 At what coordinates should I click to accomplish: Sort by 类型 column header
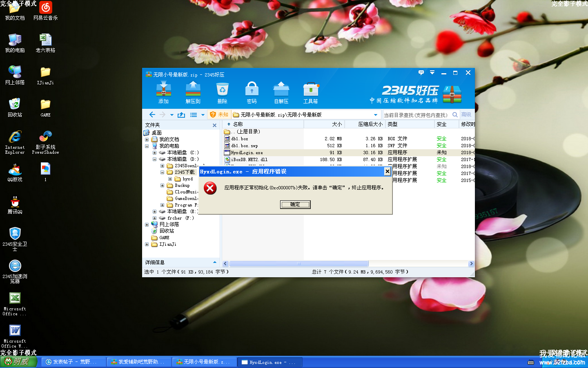pos(410,124)
